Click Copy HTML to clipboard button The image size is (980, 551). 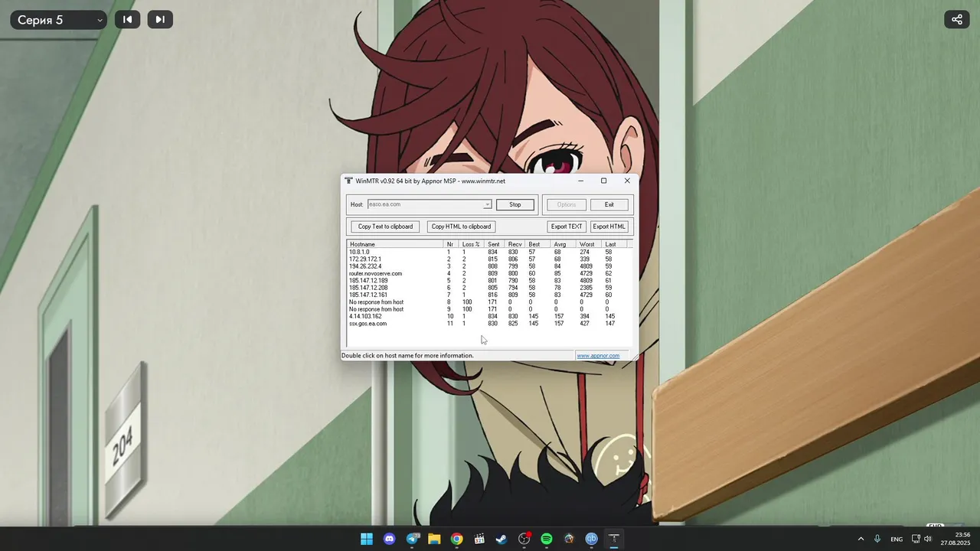tap(461, 227)
